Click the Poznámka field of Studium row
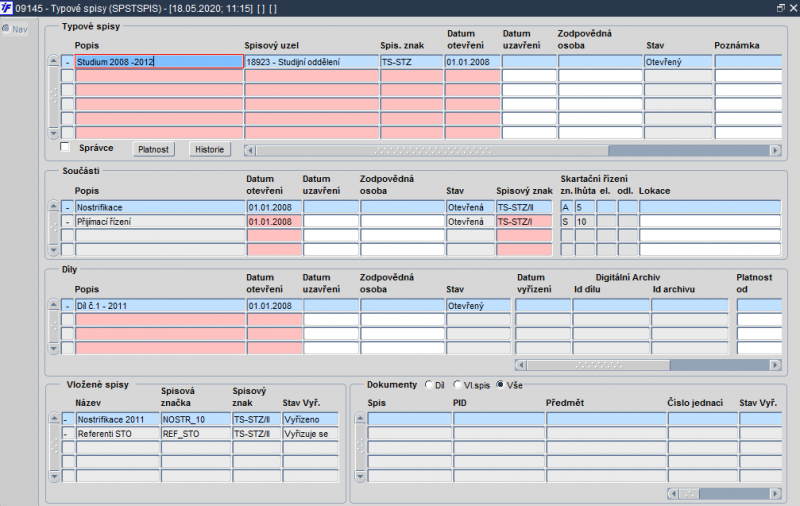 pos(748,62)
